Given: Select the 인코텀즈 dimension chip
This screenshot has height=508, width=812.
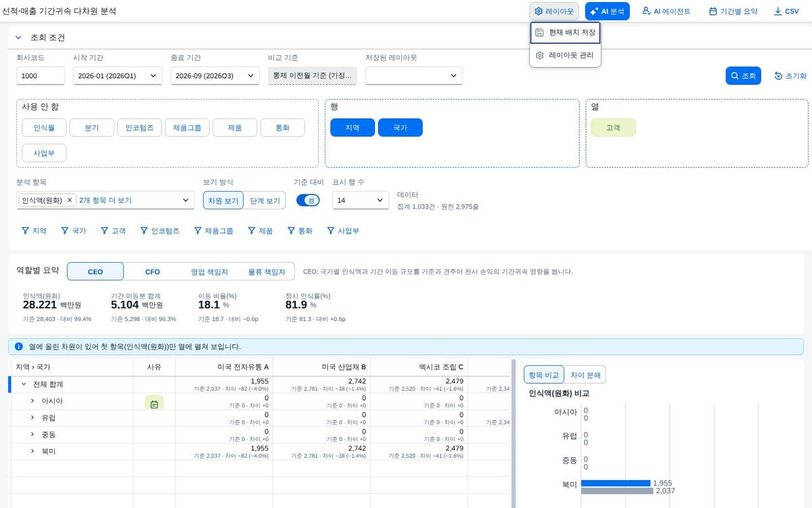Looking at the screenshot, I should pos(139,127).
